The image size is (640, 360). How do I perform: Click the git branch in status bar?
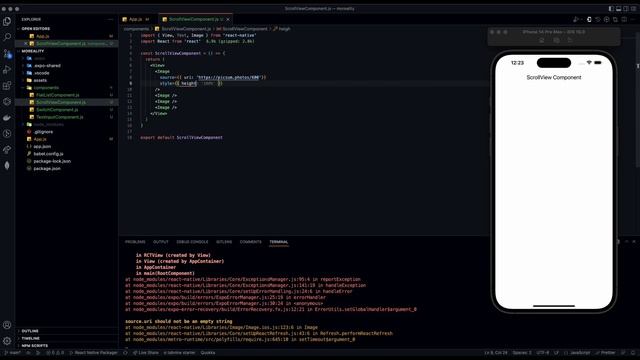click(12, 353)
